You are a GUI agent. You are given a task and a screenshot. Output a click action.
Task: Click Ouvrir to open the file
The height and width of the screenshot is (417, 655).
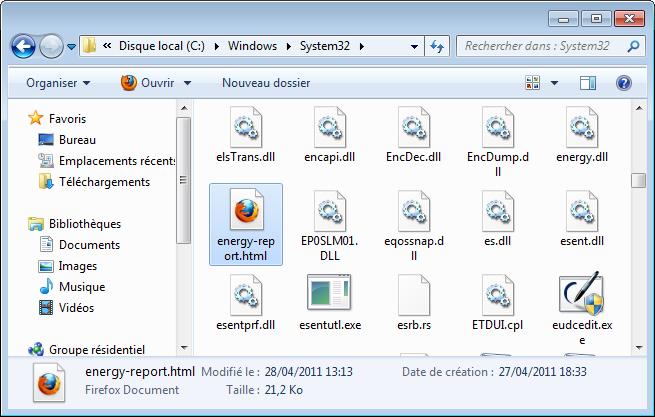148,83
